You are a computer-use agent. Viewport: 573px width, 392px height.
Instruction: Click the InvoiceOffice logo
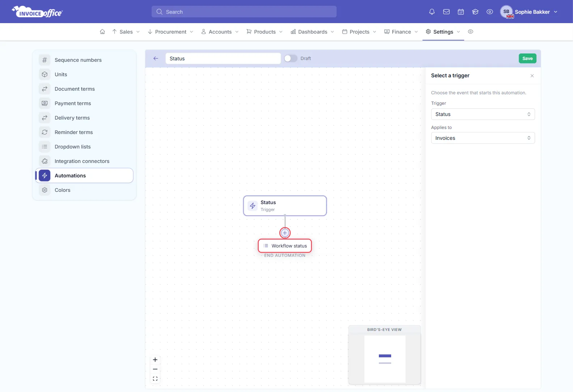(37, 12)
